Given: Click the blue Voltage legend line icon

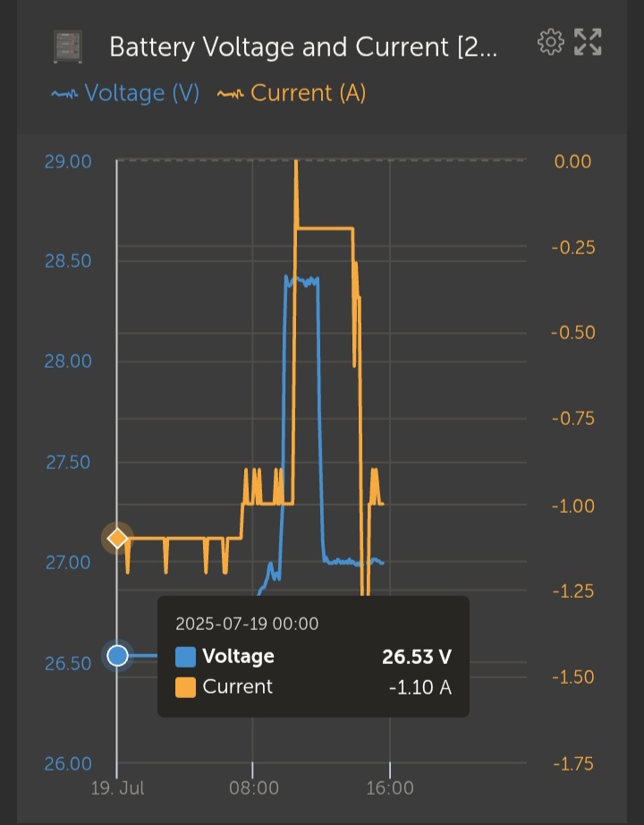Looking at the screenshot, I should [x=64, y=94].
